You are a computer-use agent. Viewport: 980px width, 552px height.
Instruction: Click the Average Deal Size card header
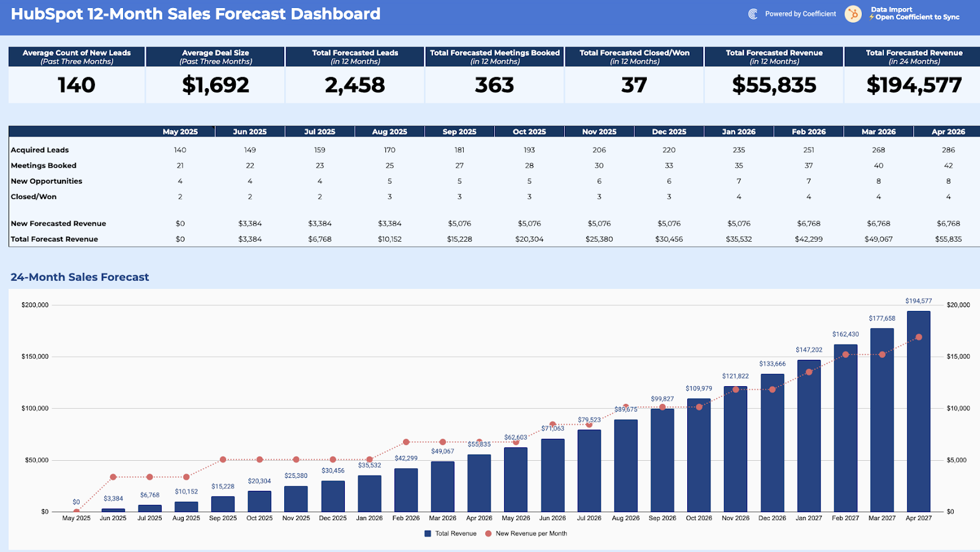[216, 57]
